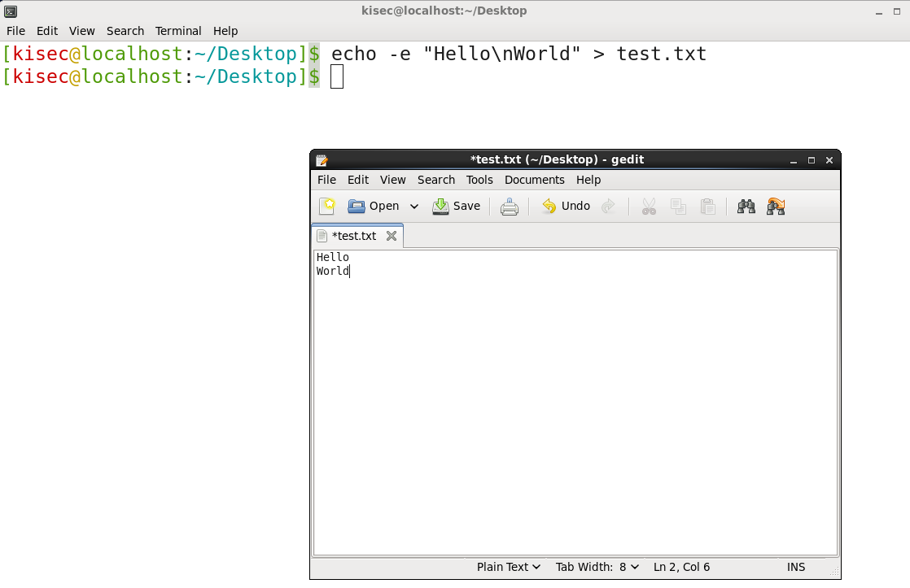
Task: Minimize the terminal window
Action: (x=878, y=11)
